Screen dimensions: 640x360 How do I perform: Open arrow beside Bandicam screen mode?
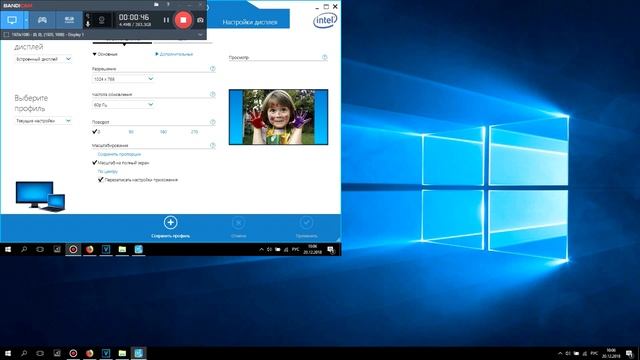26,20
